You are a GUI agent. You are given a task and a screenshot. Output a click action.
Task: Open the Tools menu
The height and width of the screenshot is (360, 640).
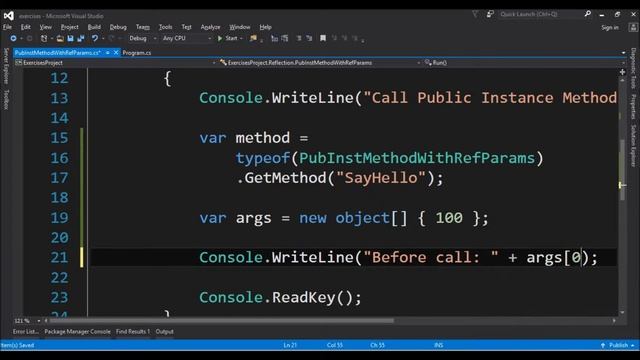click(x=165, y=27)
